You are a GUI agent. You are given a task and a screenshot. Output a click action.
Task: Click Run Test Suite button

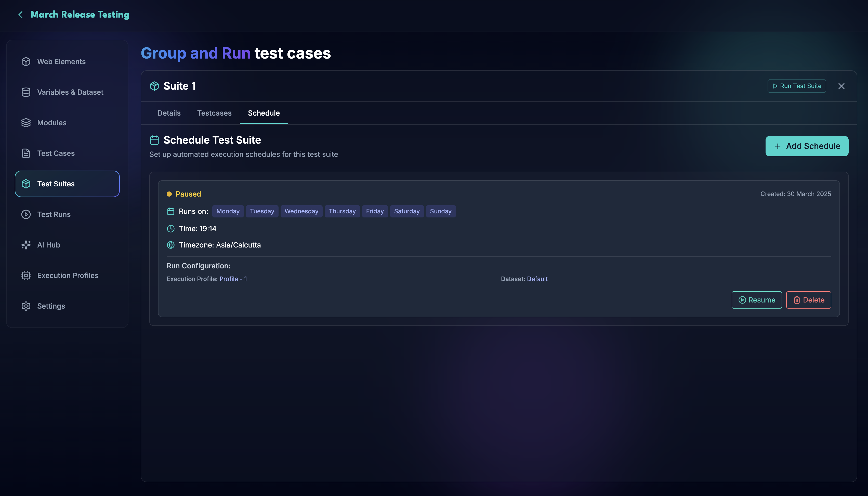(x=797, y=86)
